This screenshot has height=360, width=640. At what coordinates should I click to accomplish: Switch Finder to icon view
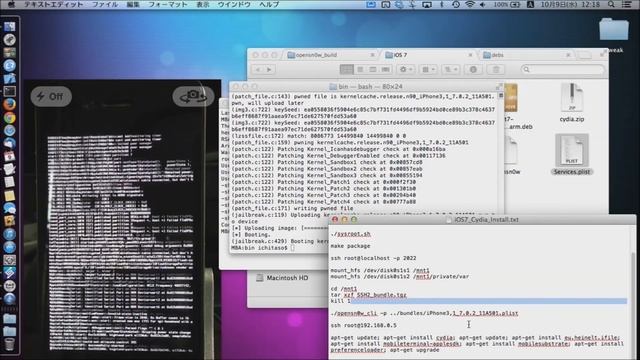pos(347,70)
